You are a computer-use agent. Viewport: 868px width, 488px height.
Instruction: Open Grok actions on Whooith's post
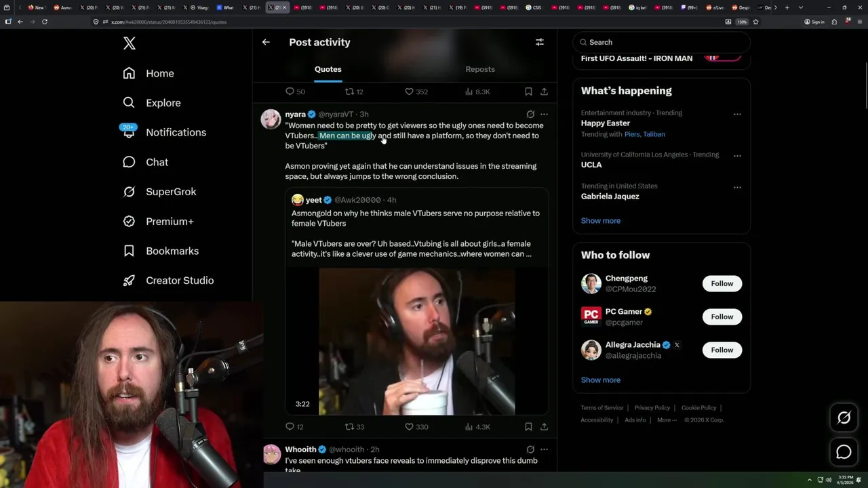530,449
